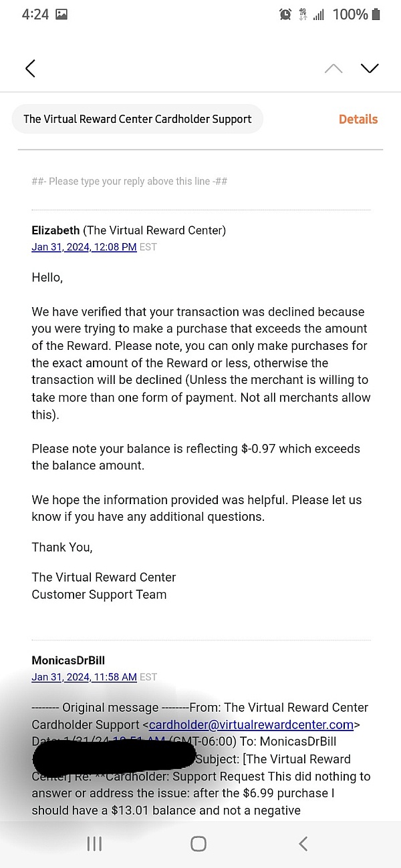Tap the Recents button in navigation bar
401x868 pixels.
coord(94,843)
